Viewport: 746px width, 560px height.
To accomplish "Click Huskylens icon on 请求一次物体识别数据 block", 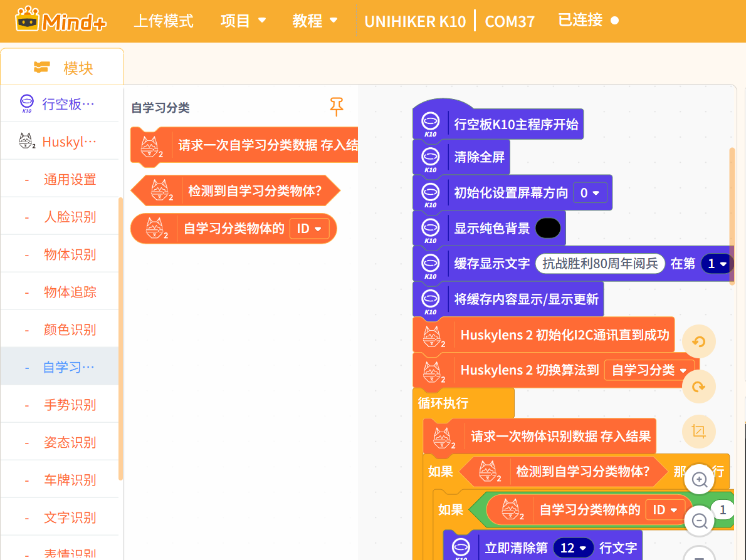I will point(443,438).
